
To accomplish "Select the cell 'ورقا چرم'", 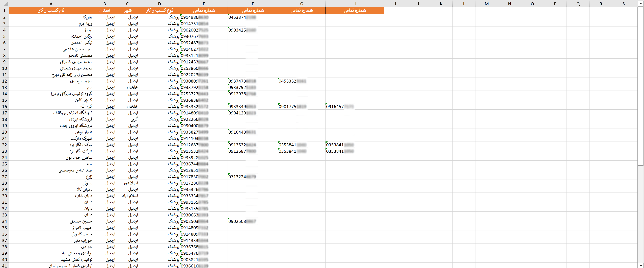I will (51, 23).
